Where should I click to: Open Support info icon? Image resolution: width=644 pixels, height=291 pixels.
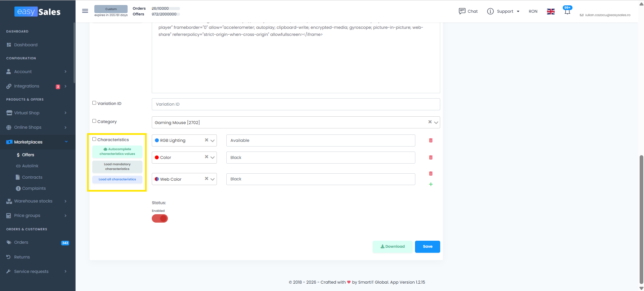click(490, 11)
